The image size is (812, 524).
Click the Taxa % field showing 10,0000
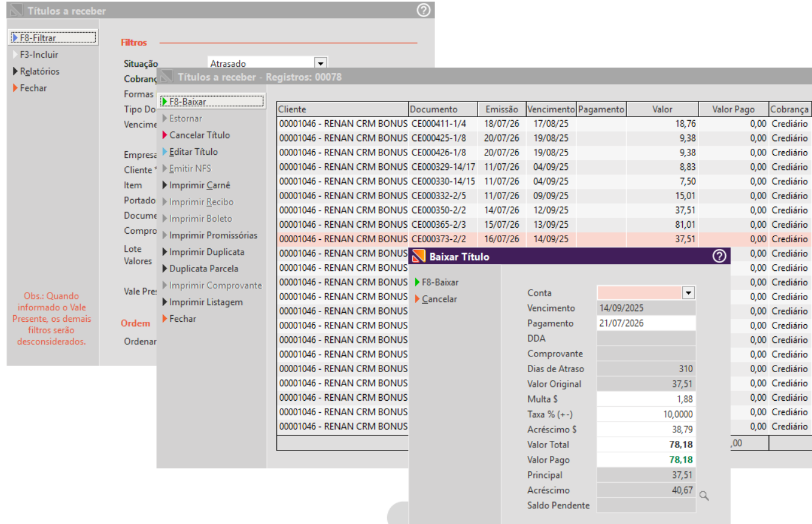646,414
